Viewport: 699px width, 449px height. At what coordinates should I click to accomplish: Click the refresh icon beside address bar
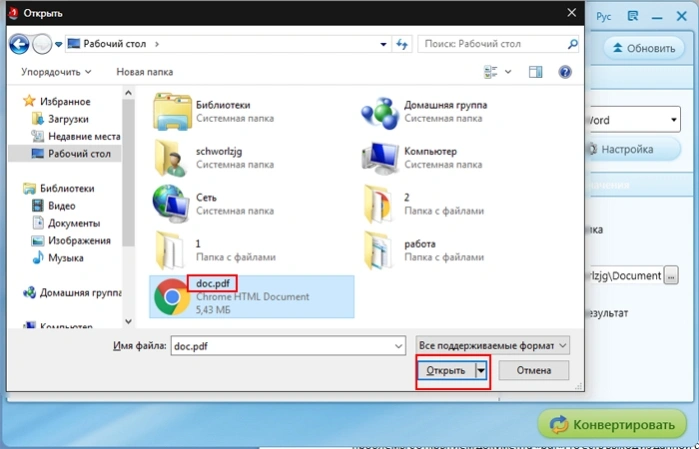pos(402,44)
